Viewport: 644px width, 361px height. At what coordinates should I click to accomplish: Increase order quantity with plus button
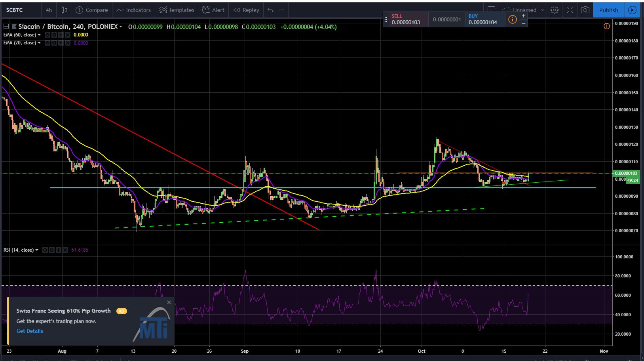point(523,16)
